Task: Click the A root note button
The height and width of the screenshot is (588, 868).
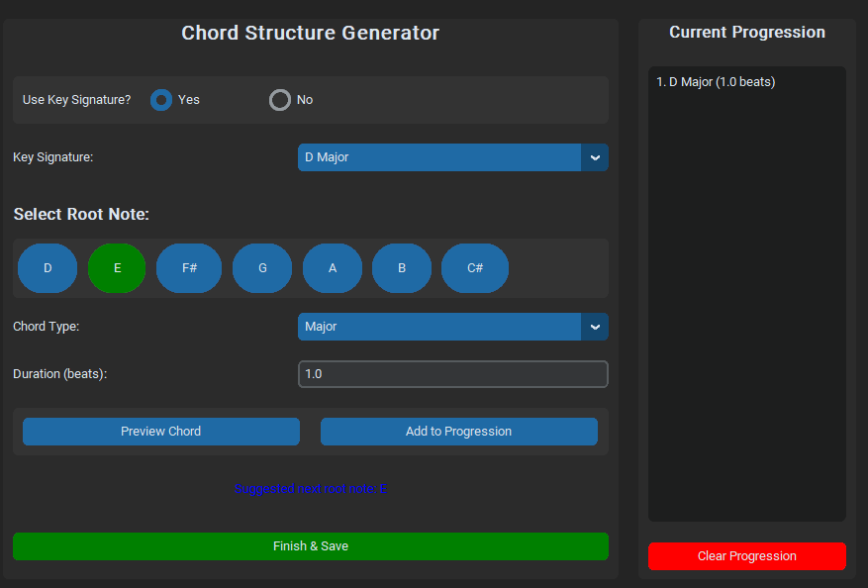Action: (x=333, y=268)
